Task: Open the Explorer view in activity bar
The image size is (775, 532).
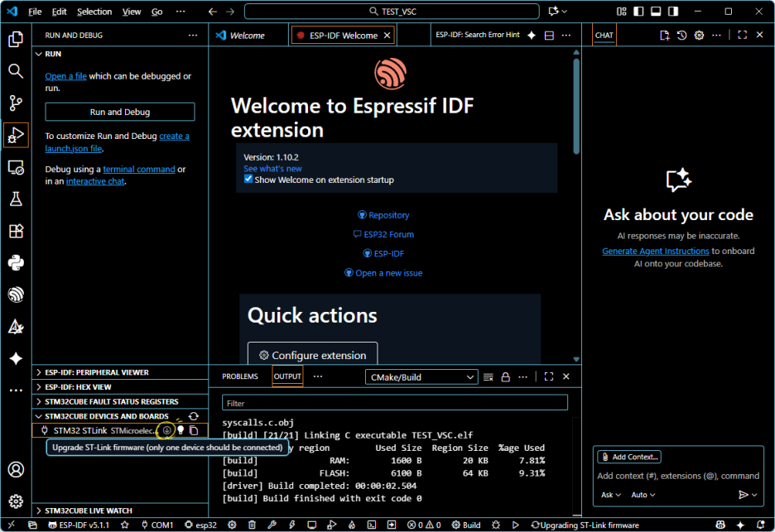Action: 16,40
